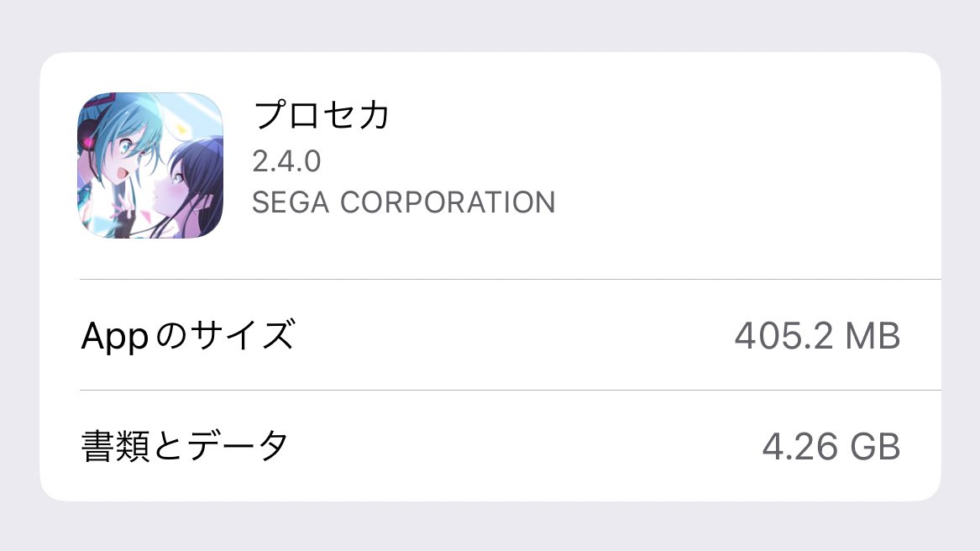Image resolution: width=980 pixels, height=551 pixels.
Task: Click the 405.2 size number
Action: pyautogui.click(x=783, y=336)
